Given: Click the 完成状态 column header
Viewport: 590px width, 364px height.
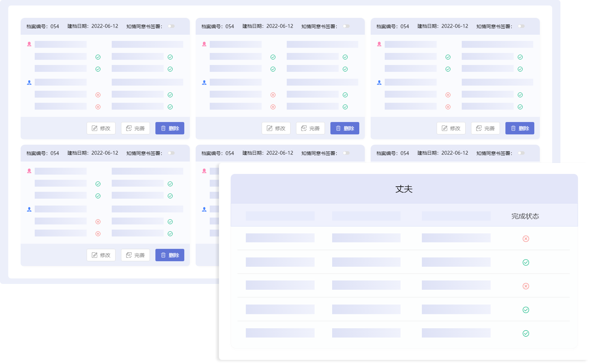Looking at the screenshot, I should click(x=525, y=216).
